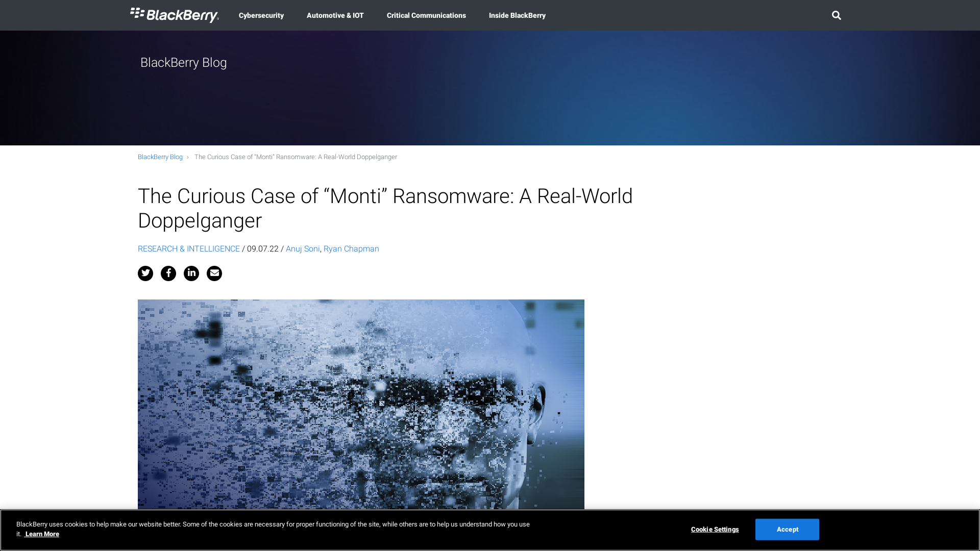This screenshot has height=551, width=980.
Task: Open the Learn More cookie link
Action: (42, 534)
